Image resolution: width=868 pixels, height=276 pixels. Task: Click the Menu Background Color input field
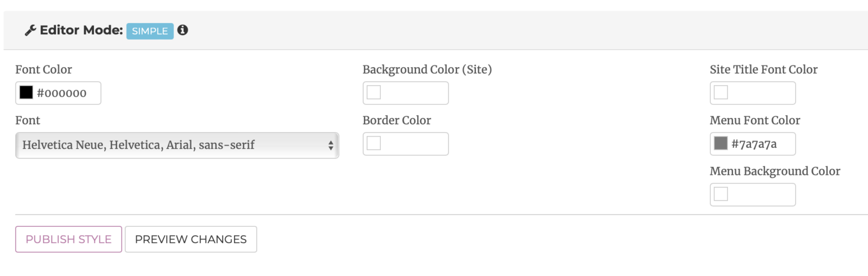(x=761, y=195)
